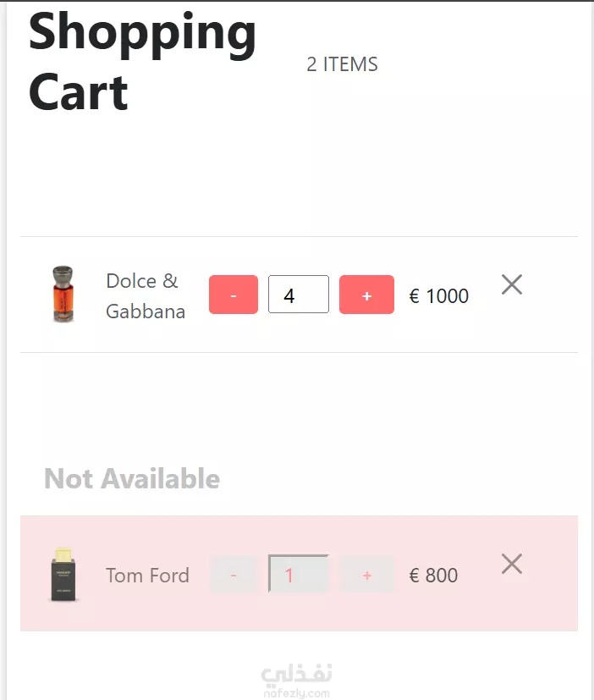Remove Dolce & Gabbana from cart

coord(511,284)
